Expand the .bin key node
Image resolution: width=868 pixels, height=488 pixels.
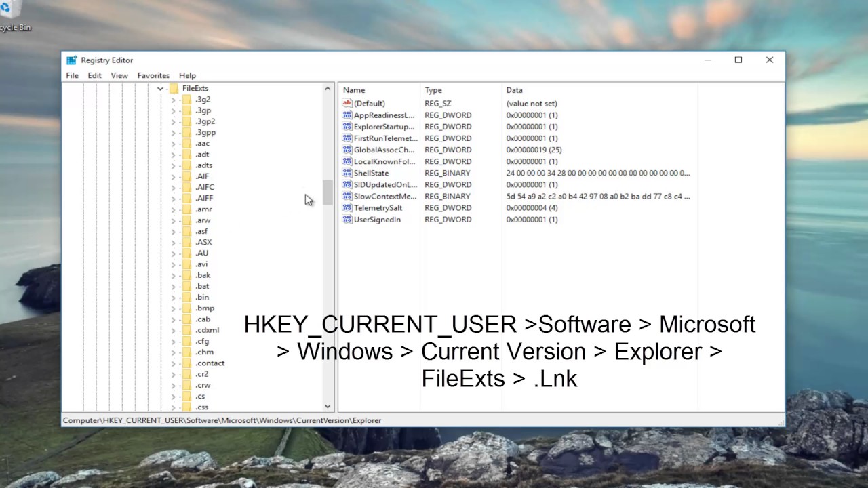pyautogui.click(x=173, y=298)
